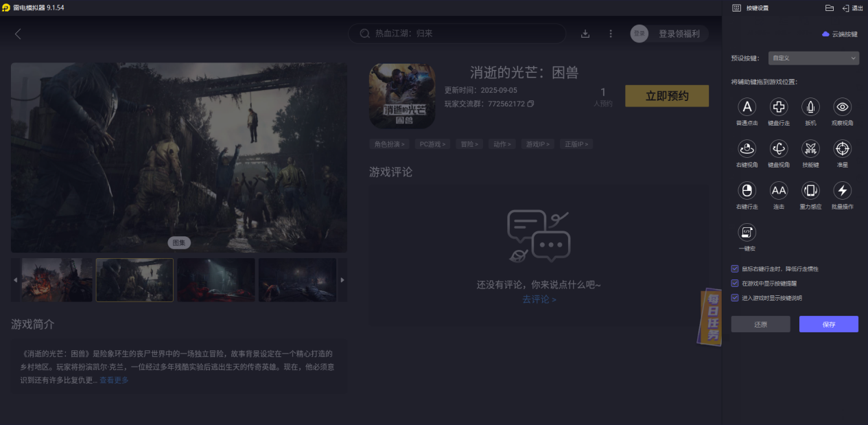Select the 一键宏 macro icon

tap(747, 232)
